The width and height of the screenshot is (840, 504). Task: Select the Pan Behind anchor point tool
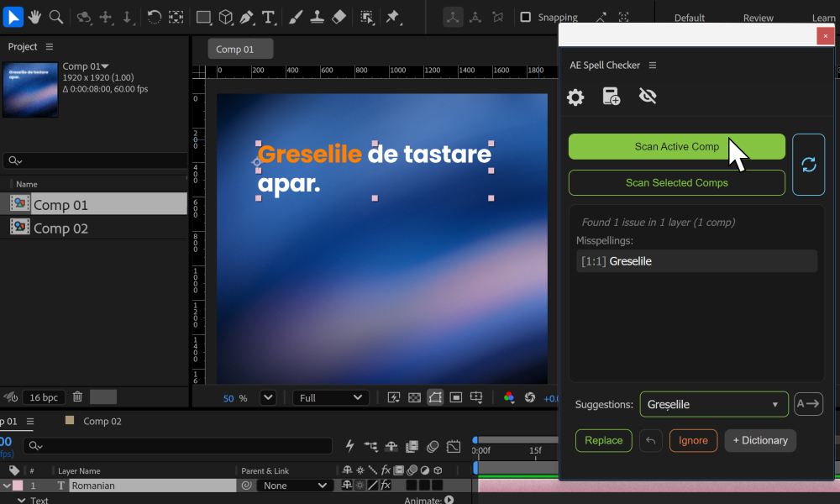176,17
